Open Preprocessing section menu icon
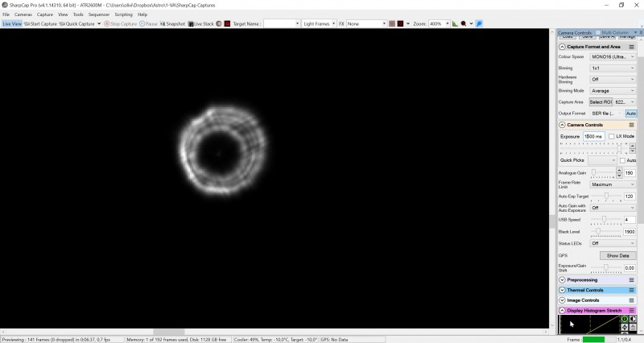This screenshot has height=343, width=644. [631, 279]
